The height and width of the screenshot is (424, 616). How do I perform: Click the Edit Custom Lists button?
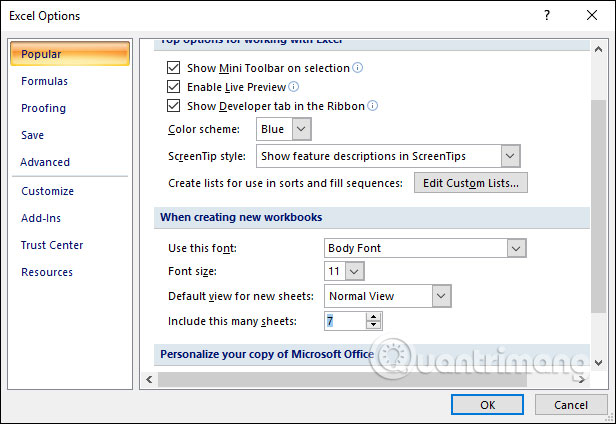[471, 183]
